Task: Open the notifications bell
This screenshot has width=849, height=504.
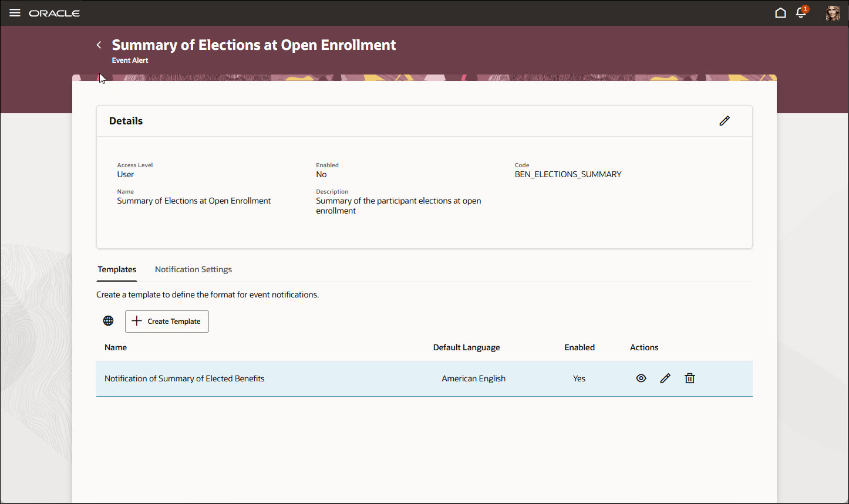Action: click(x=801, y=13)
